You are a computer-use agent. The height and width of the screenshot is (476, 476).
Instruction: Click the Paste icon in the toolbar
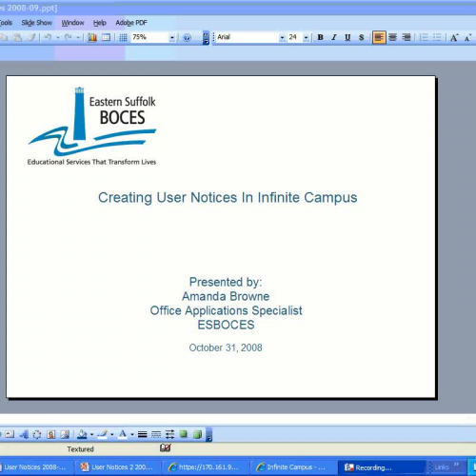18,37
